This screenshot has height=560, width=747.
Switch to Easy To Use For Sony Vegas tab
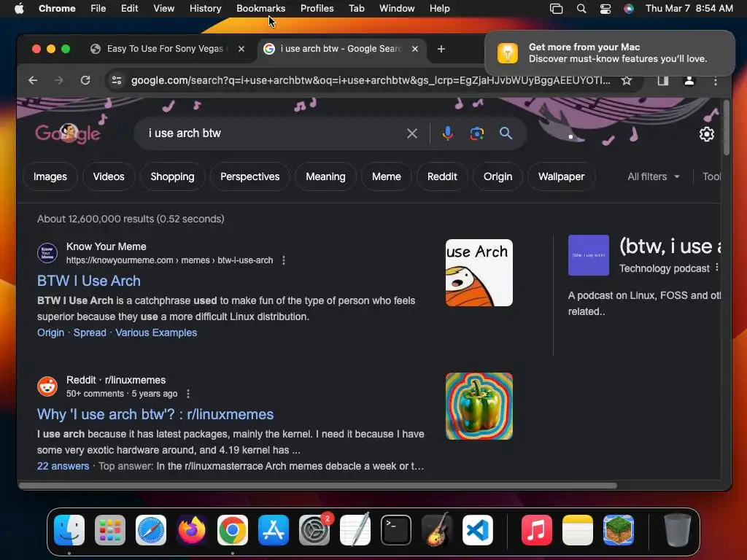click(x=164, y=49)
